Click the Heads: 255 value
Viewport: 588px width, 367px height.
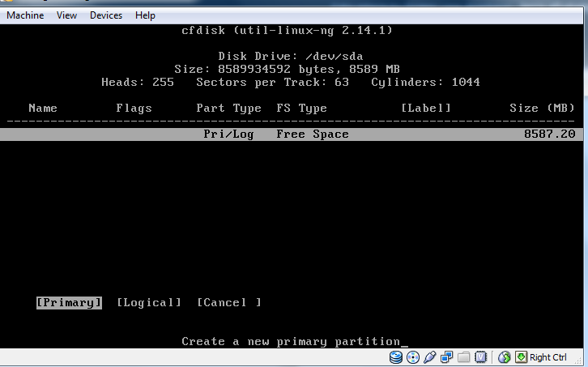click(x=138, y=82)
